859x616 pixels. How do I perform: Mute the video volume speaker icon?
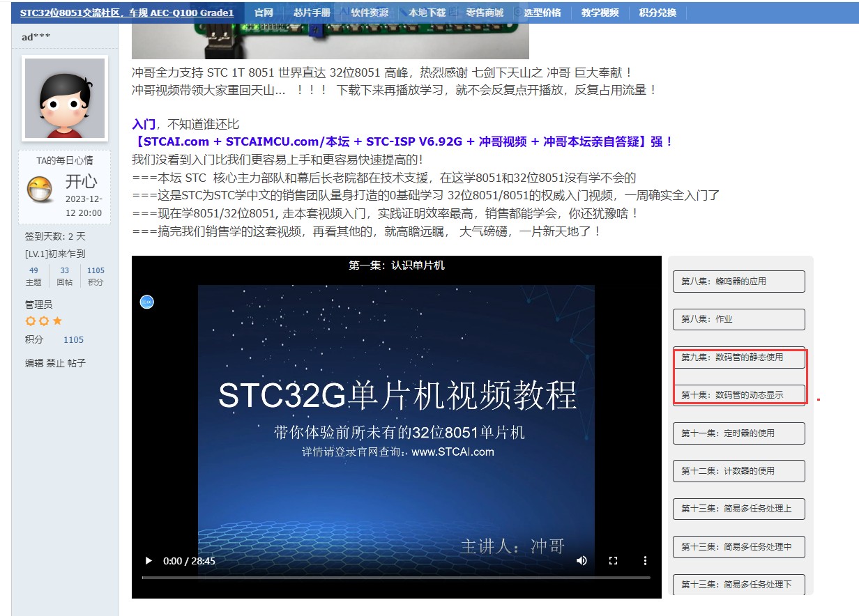(x=581, y=560)
